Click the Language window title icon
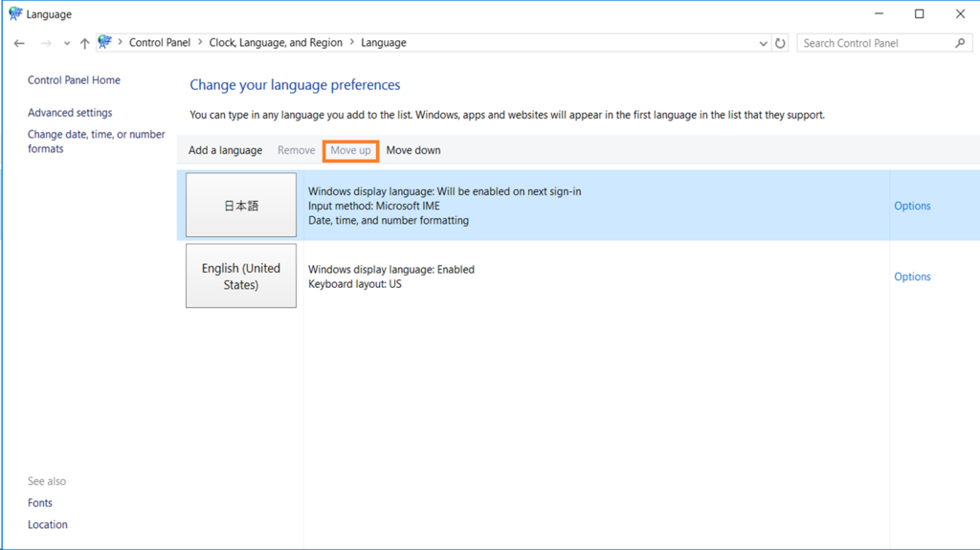The image size is (980, 550). tap(15, 13)
